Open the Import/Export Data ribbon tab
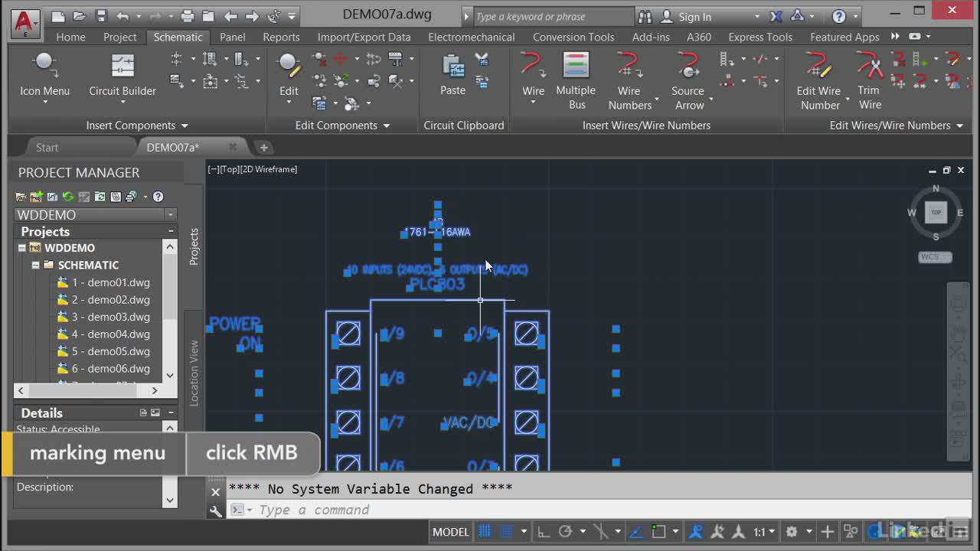The image size is (980, 551). pyautogui.click(x=364, y=37)
